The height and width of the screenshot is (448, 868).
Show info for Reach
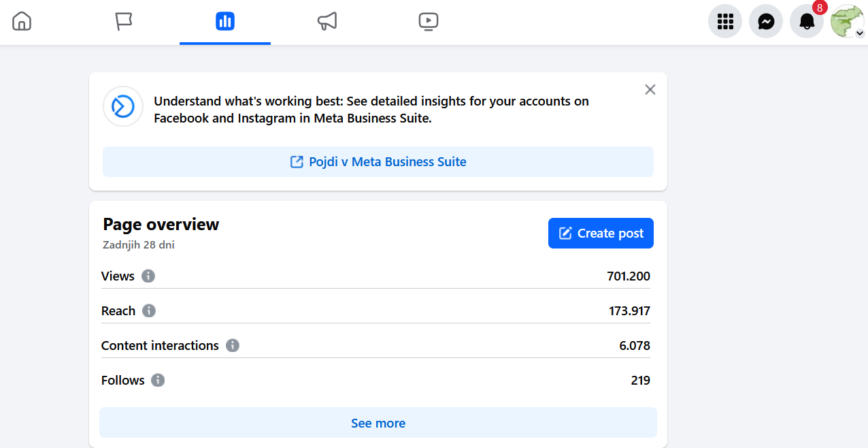coord(149,311)
